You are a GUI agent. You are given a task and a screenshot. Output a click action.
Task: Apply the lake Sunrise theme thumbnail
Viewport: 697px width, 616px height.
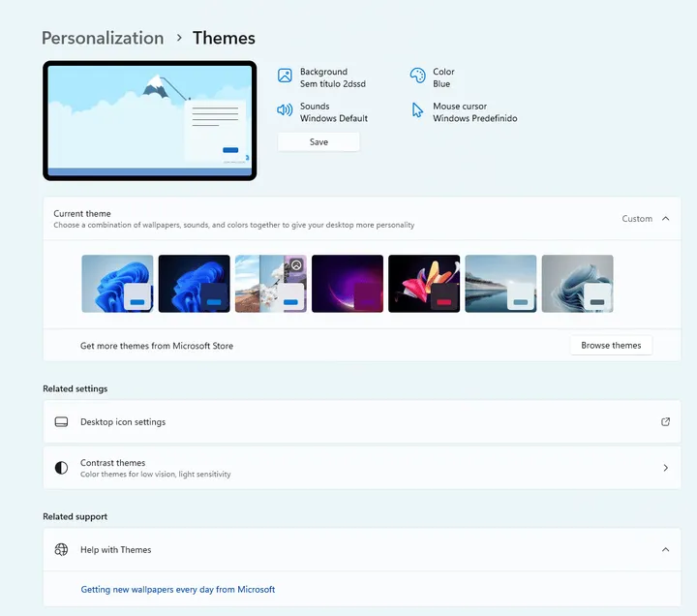pyautogui.click(x=500, y=284)
